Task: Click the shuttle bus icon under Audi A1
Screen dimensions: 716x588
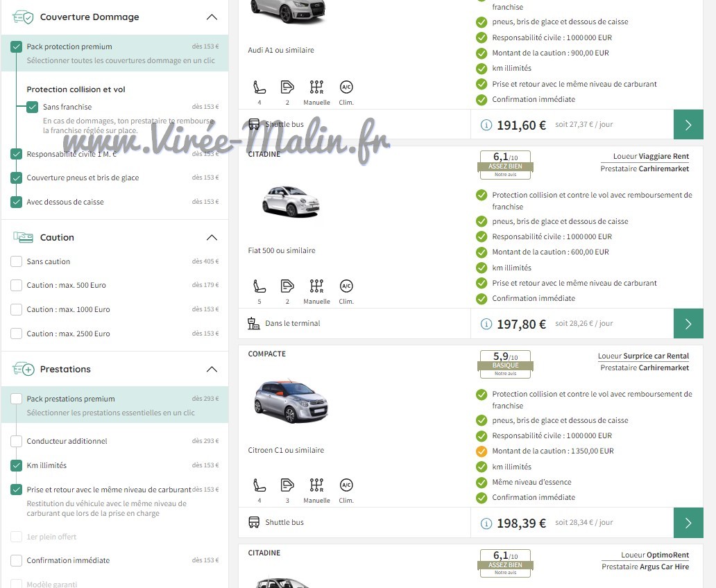Action: pyautogui.click(x=254, y=125)
